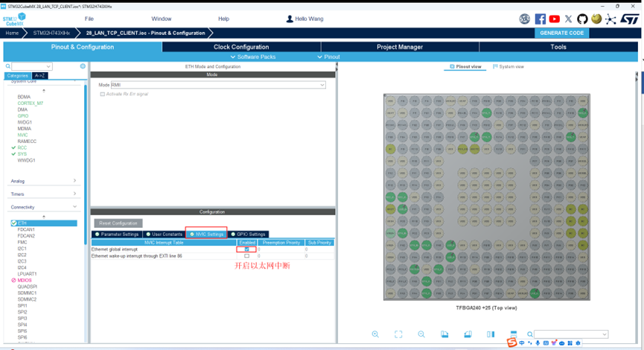
Task: Expand the Software Packs menu
Action: pyautogui.click(x=253, y=57)
